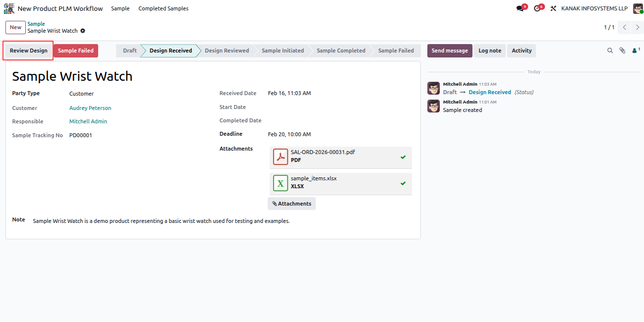Click the empty Start Date field
Image resolution: width=644 pixels, height=322 pixels.
[340, 107]
